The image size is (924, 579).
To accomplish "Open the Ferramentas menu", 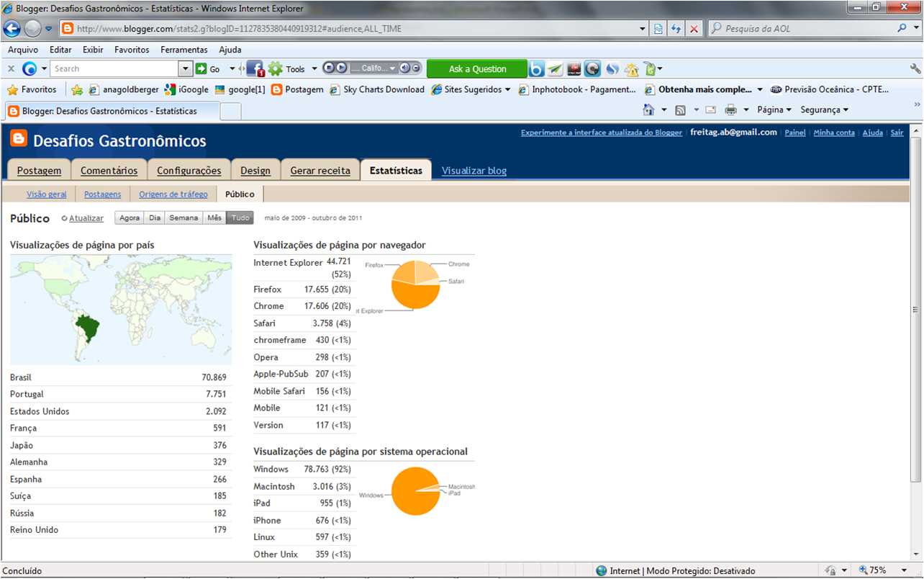I will pos(184,50).
